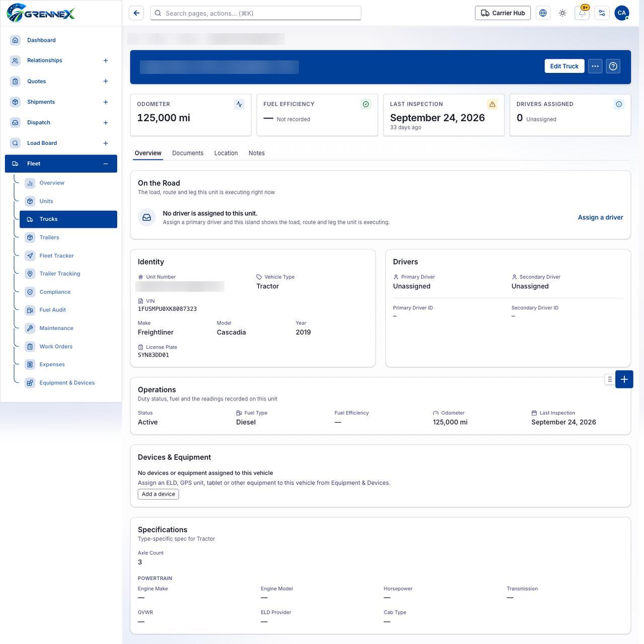Image resolution: width=644 pixels, height=644 pixels.
Task: Click the drag handle dots icon
Action: coord(610,379)
